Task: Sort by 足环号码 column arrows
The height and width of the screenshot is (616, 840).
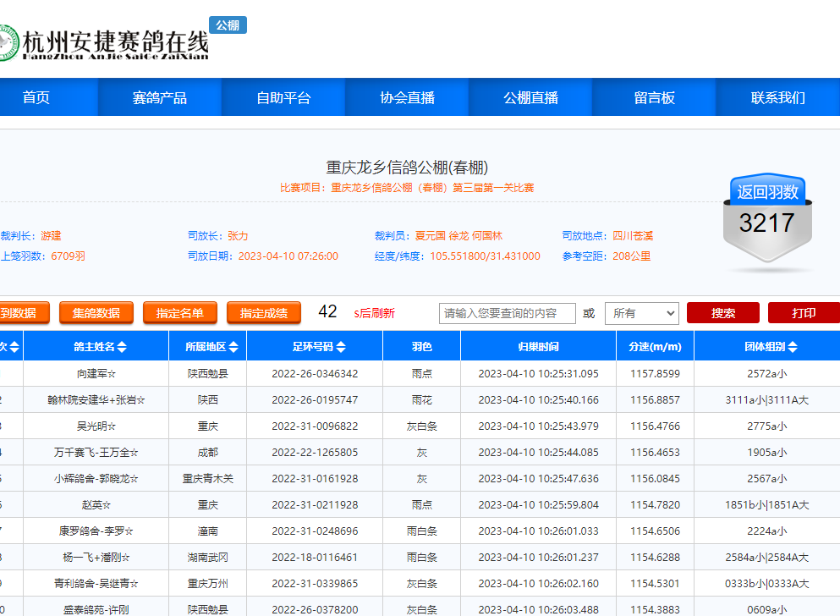Action: [340, 347]
